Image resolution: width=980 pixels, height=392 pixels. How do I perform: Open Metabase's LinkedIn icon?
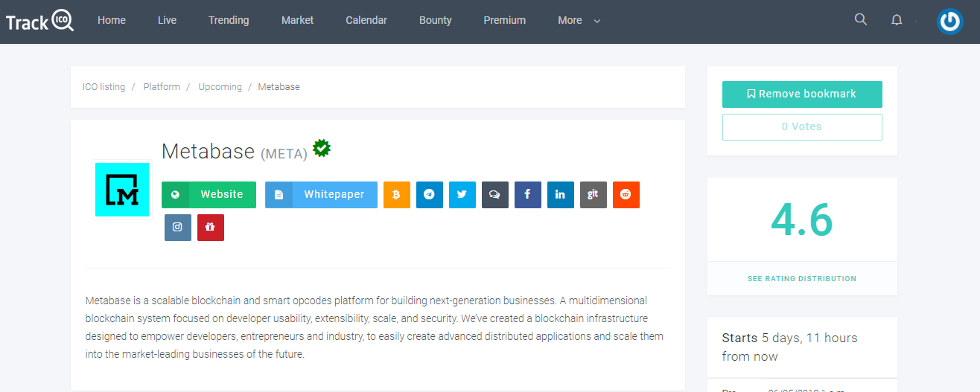(x=561, y=195)
